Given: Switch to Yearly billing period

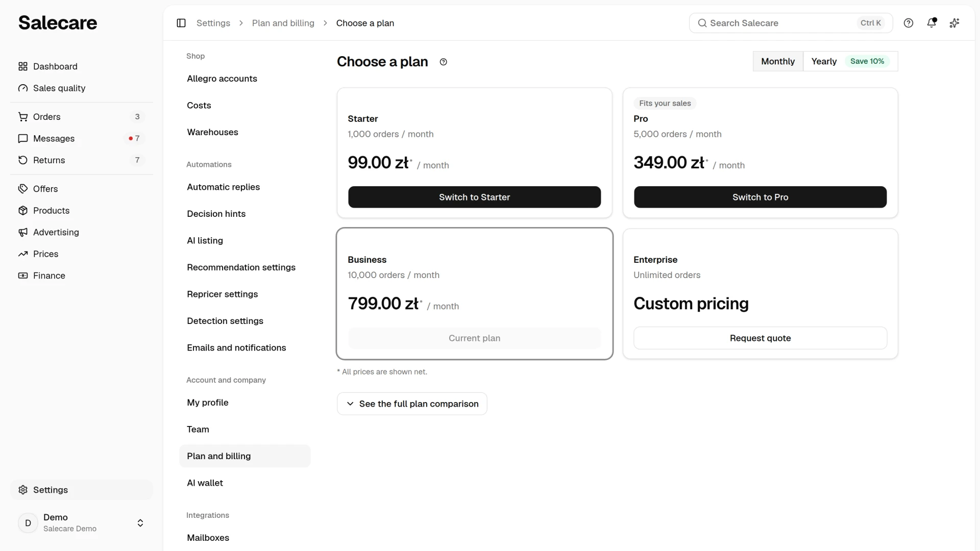Looking at the screenshot, I should tap(850, 61).
